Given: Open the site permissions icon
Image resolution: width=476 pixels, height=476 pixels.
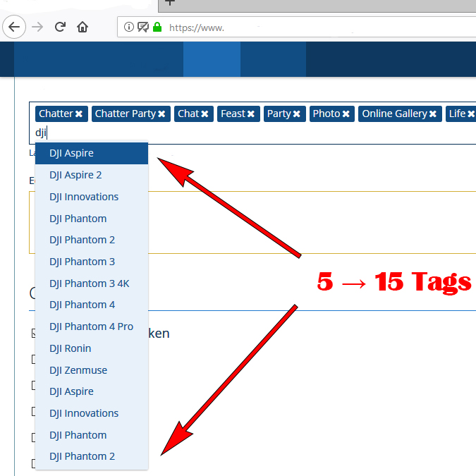Looking at the screenshot, I should tap(143, 28).
